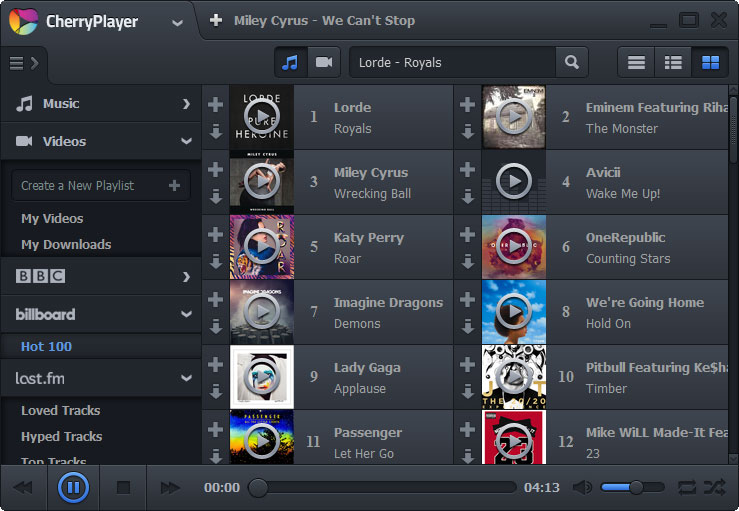739x511 pixels.
Task: Collapse the billboard section chevron
Action: pos(186,314)
